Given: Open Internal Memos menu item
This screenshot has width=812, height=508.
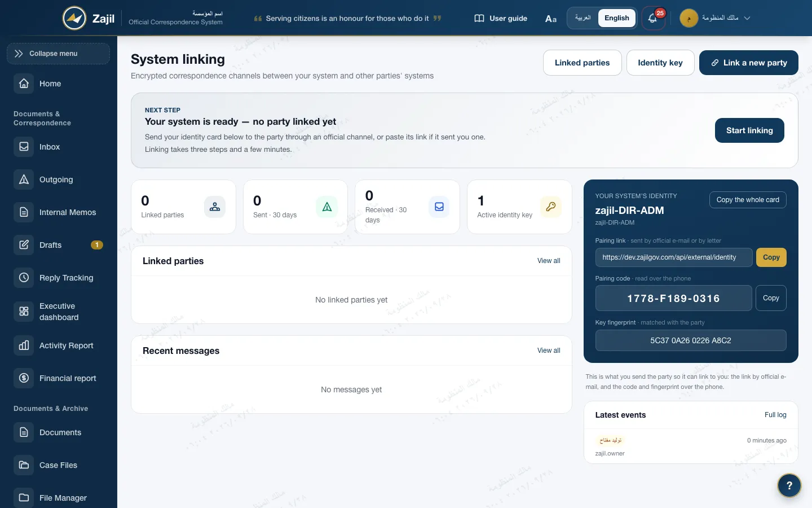Looking at the screenshot, I should (x=59, y=212).
